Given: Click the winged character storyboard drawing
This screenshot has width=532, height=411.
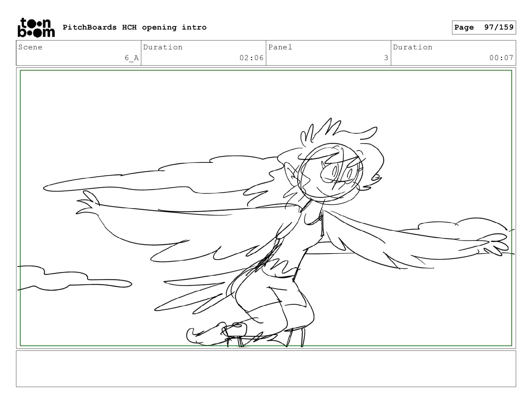Looking at the screenshot, I should [266, 208].
